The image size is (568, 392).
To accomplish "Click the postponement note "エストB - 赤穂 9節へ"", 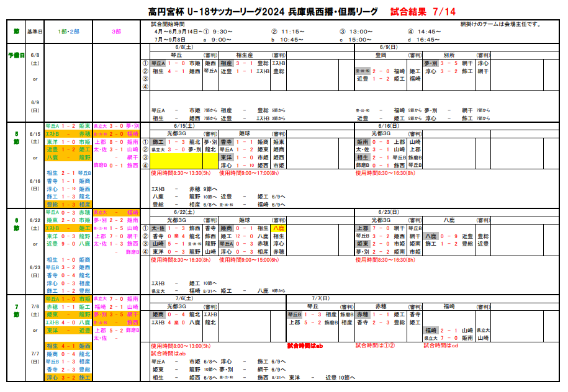I will (x=184, y=189).
